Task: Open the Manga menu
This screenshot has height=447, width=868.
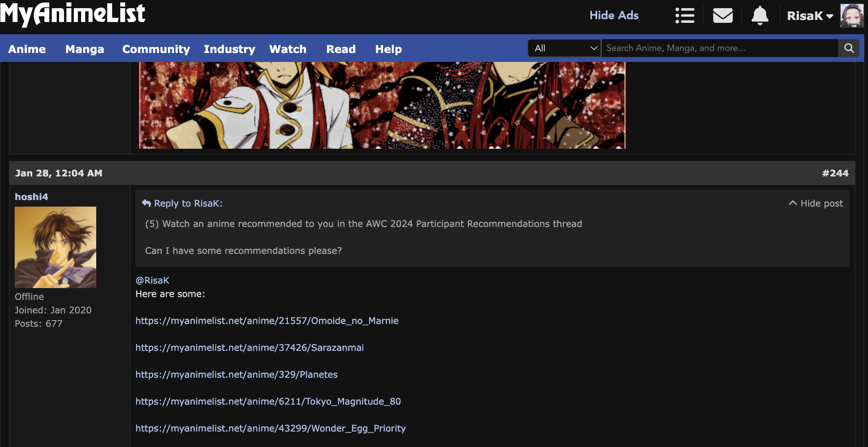Action: [x=85, y=49]
